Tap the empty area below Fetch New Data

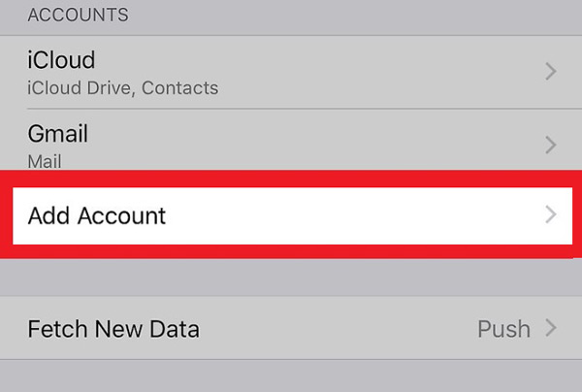pyautogui.click(x=291, y=376)
